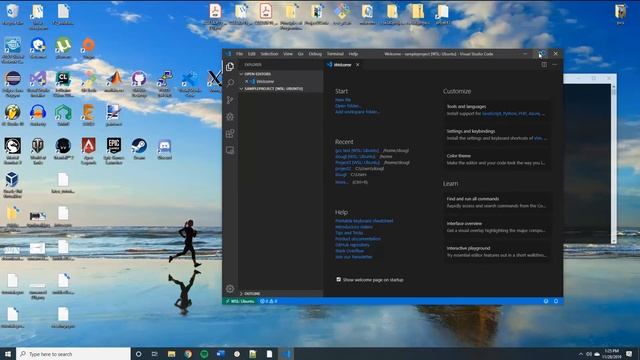Click the Settings and keybindings card
Viewport: 640px width, 360px height.
point(496,135)
